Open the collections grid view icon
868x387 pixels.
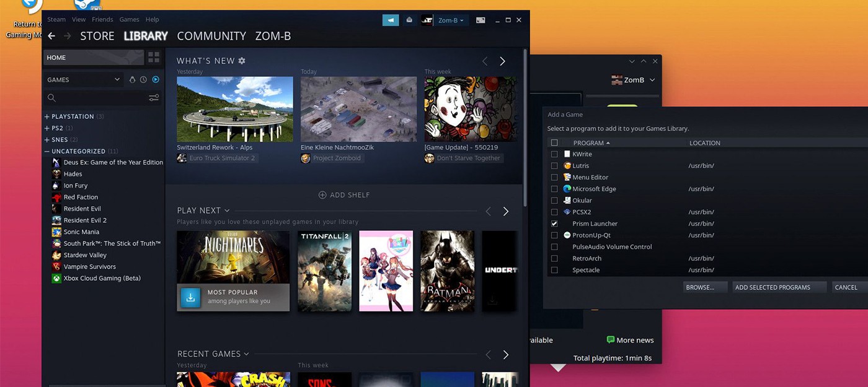tap(153, 58)
